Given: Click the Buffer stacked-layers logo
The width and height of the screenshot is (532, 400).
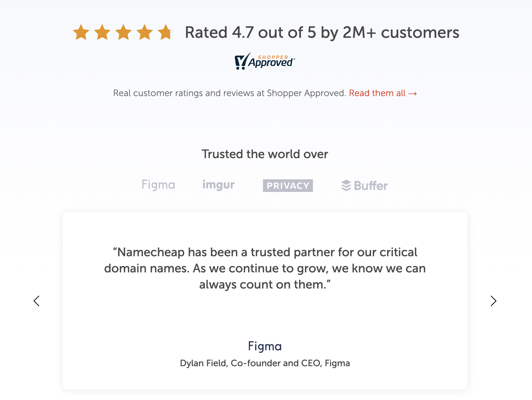Looking at the screenshot, I should (364, 185).
